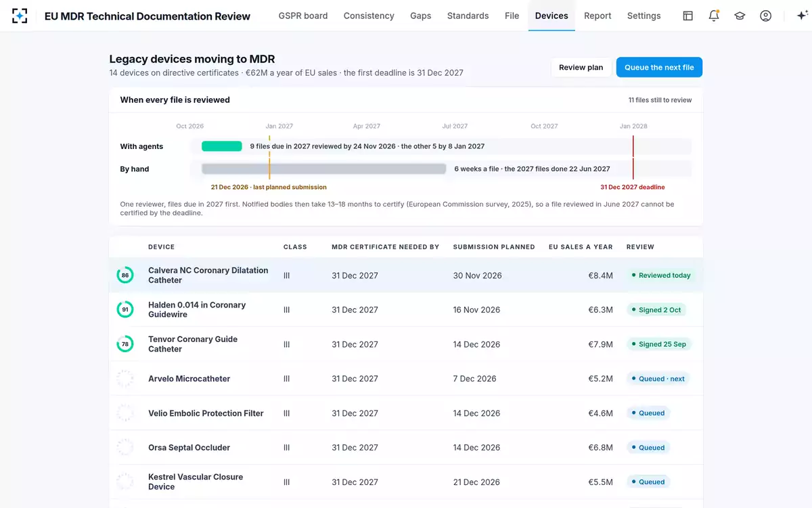Click the green With agents timeline bar
The width and height of the screenshot is (812, 508).
point(222,146)
